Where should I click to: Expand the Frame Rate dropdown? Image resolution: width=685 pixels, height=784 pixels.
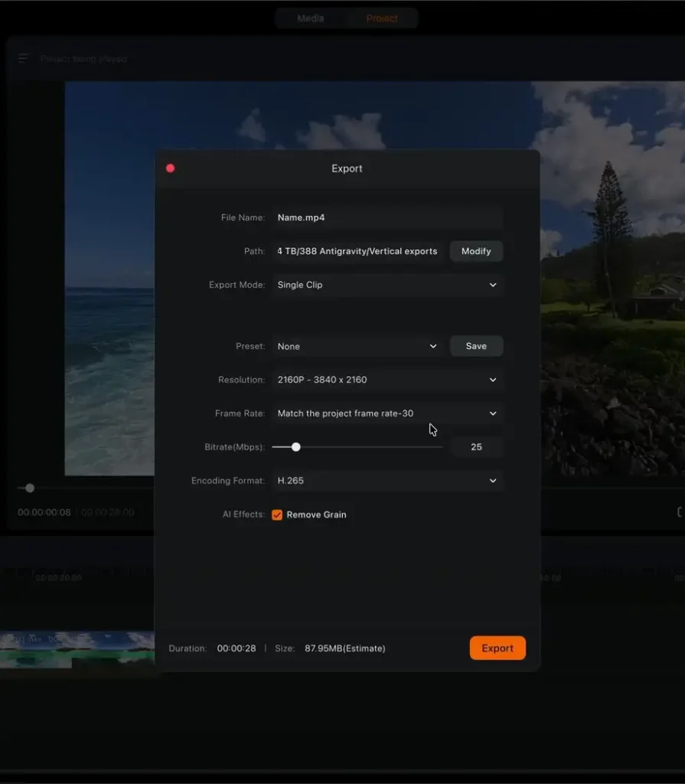(387, 413)
